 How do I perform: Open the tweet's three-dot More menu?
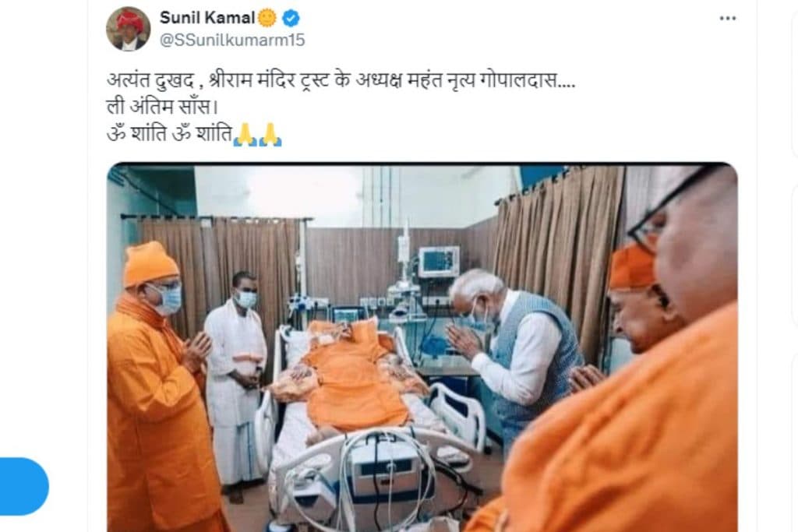click(x=728, y=19)
